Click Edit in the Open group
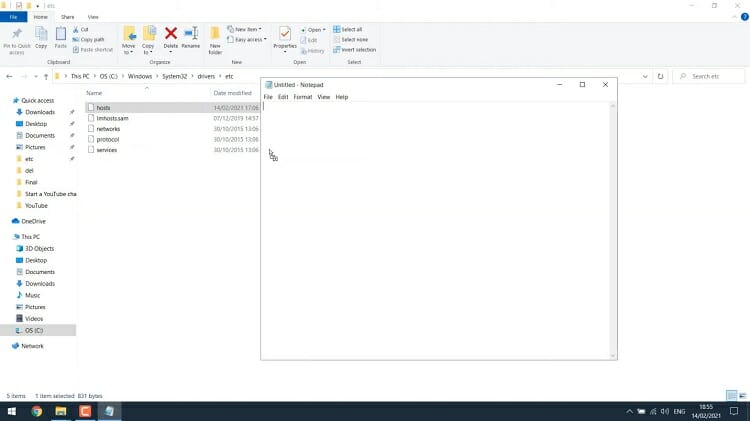The image size is (750, 421). coord(309,40)
